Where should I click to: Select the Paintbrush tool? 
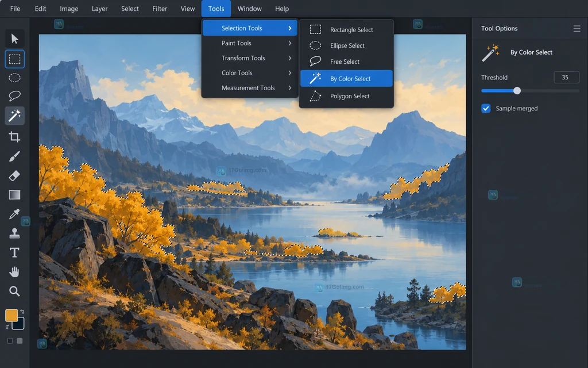pos(14,156)
